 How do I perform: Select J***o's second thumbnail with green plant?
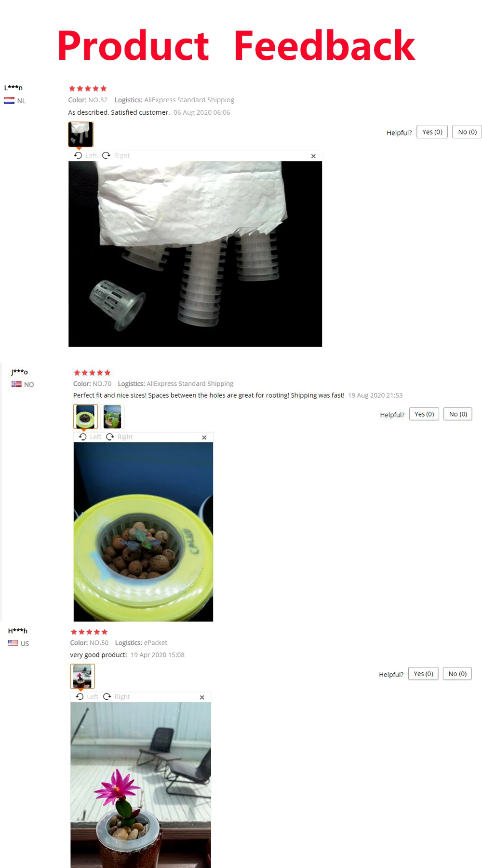tap(112, 417)
